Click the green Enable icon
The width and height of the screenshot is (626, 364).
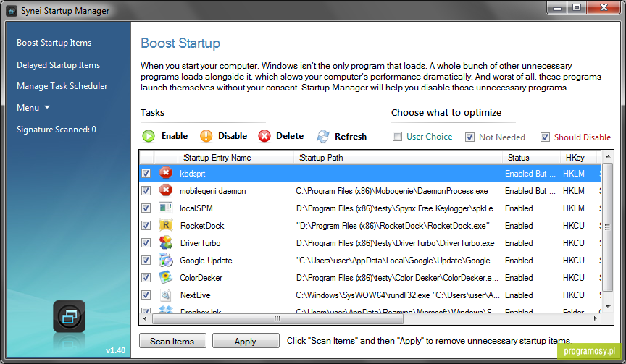click(x=149, y=136)
